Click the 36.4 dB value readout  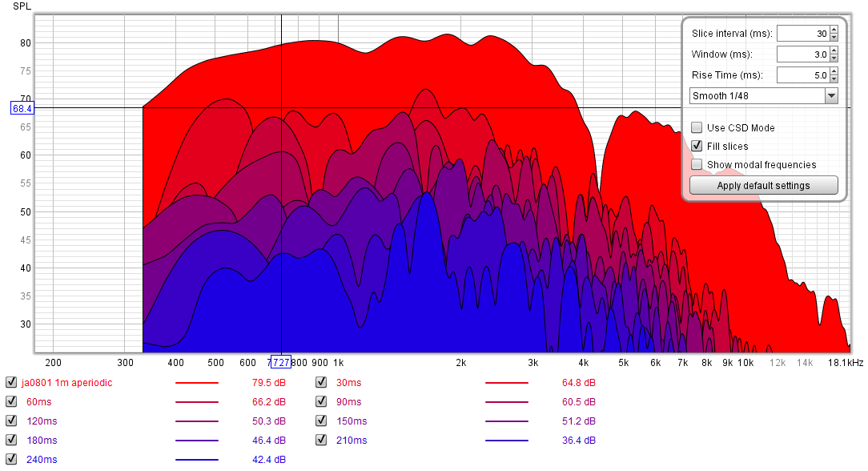[x=579, y=440]
